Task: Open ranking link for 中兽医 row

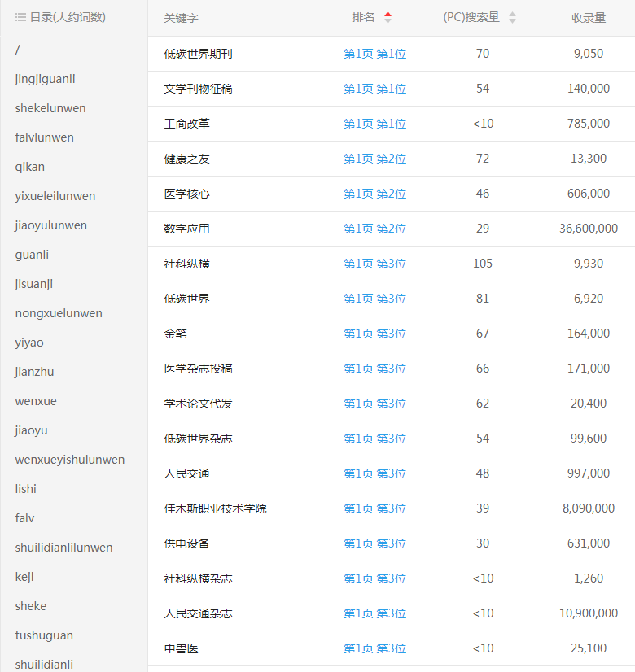Action: pos(374,648)
